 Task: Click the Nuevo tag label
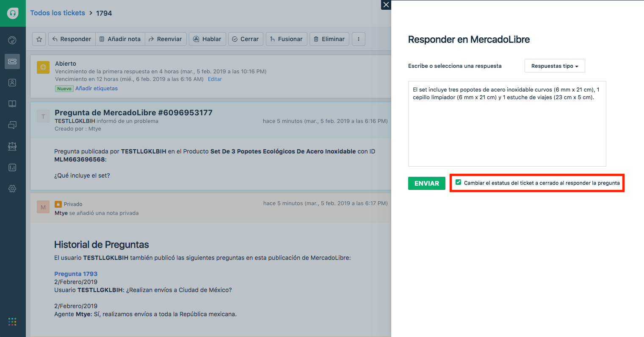[64, 89]
